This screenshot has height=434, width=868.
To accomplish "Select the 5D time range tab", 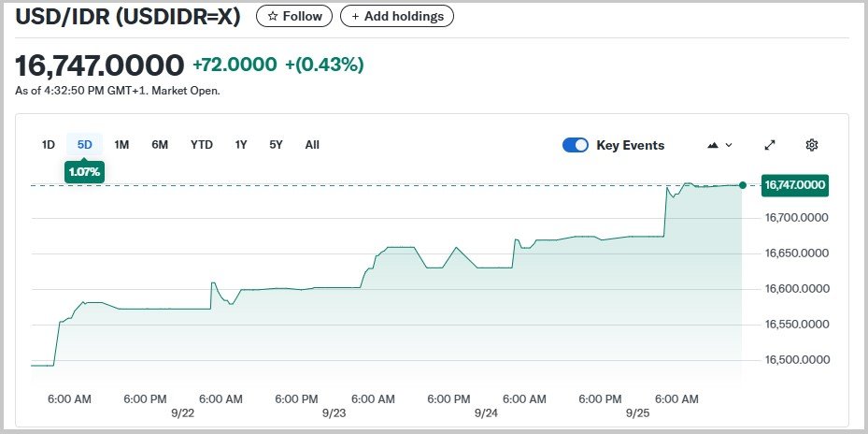I will [x=85, y=144].
